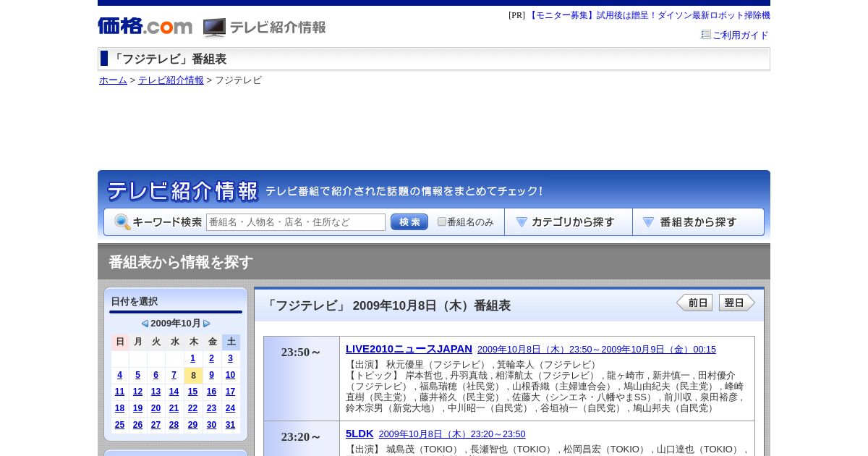Open the 23:20～23:50 broadcast time link

click(452, 434)
